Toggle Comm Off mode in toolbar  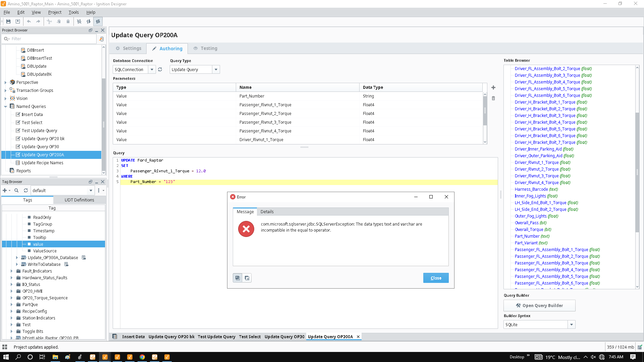tap(79, 21)
